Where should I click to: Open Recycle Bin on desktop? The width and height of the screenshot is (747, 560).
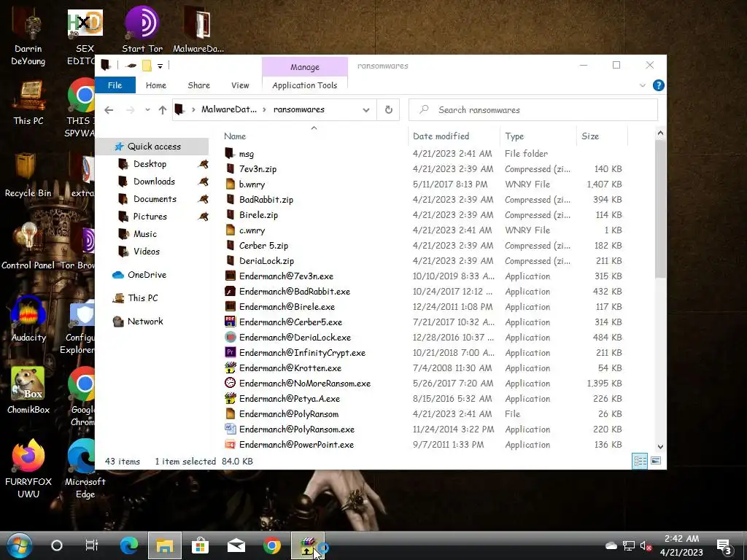coord(28,175)
